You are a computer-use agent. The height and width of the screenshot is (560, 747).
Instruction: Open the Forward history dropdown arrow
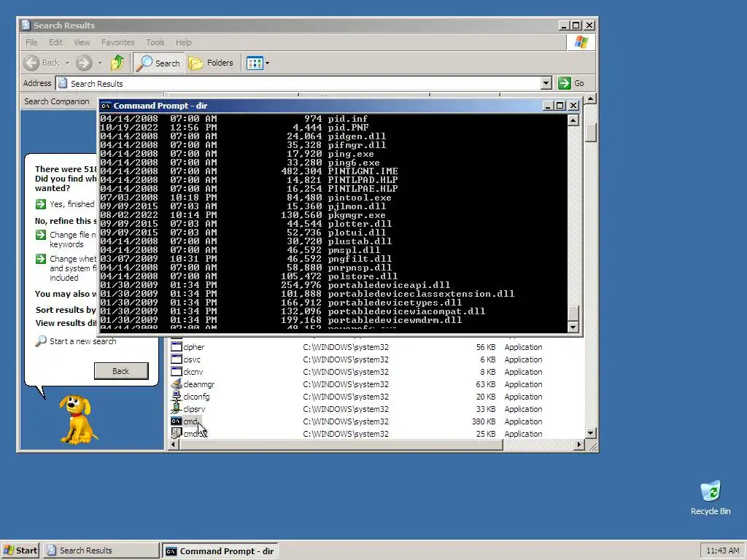pos(100,63)
